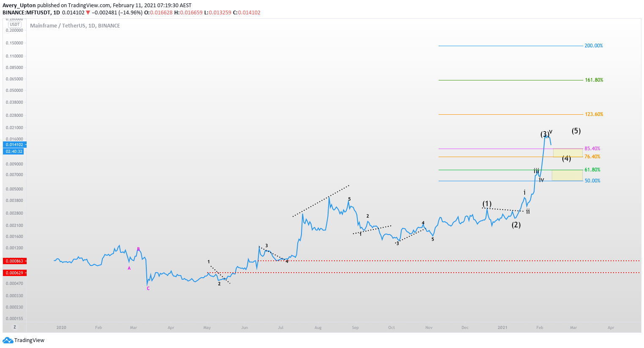Viewport: 644px width, 348px height.
Task: Click the Dec label on time axis
Action: coord(465,328)
